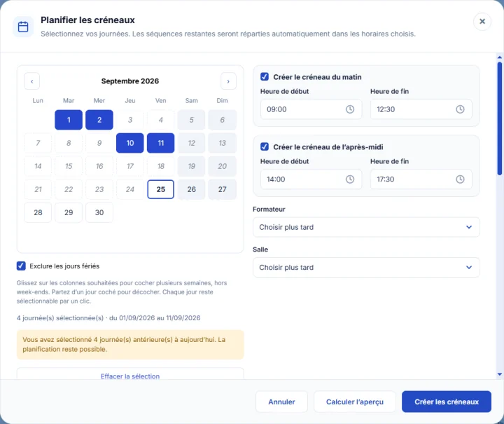This screenshot has height=424, width=504.
Task: Click the warning about journées antérieures
Action: tap(130, 345)
